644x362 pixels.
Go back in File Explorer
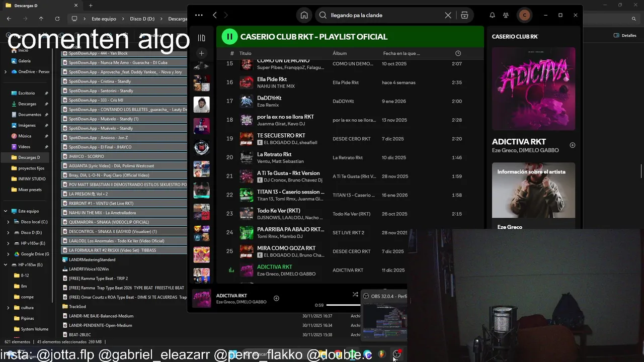(x=9, y=19)
